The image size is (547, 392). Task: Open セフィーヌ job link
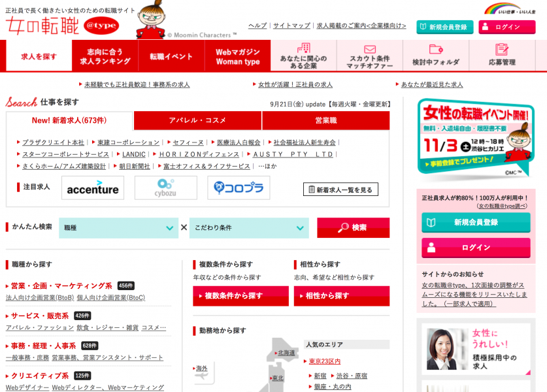point(188,142)
